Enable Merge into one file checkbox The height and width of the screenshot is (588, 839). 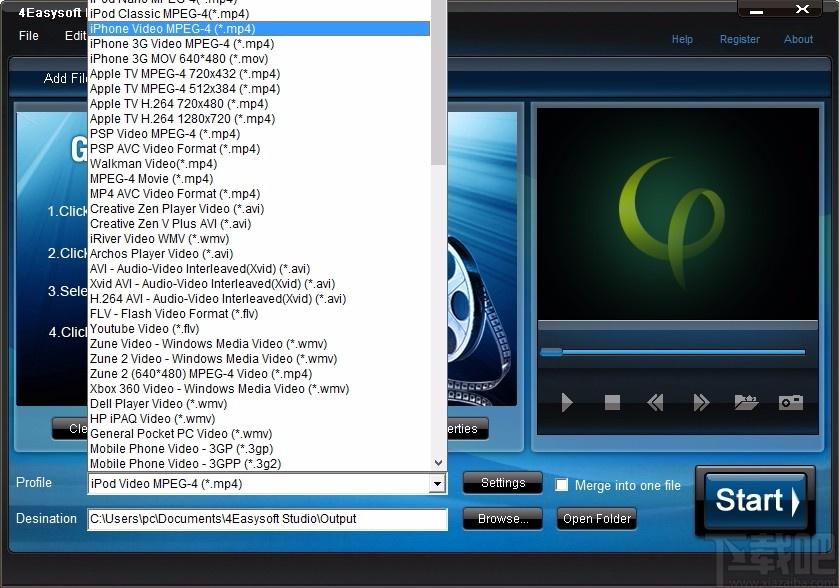562,485
